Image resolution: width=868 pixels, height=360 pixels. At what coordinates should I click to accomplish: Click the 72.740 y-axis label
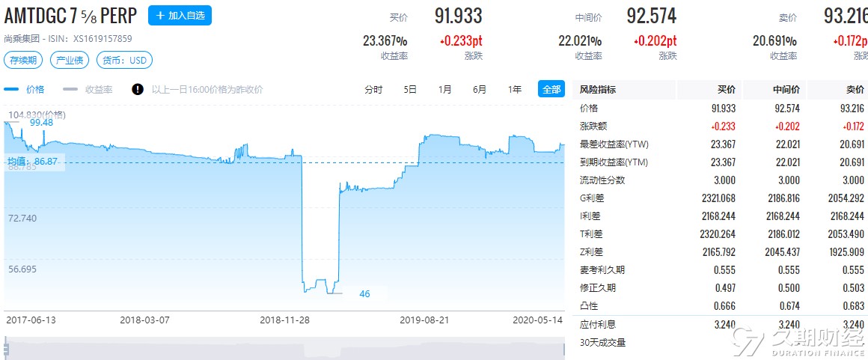[x=22, y=219]
